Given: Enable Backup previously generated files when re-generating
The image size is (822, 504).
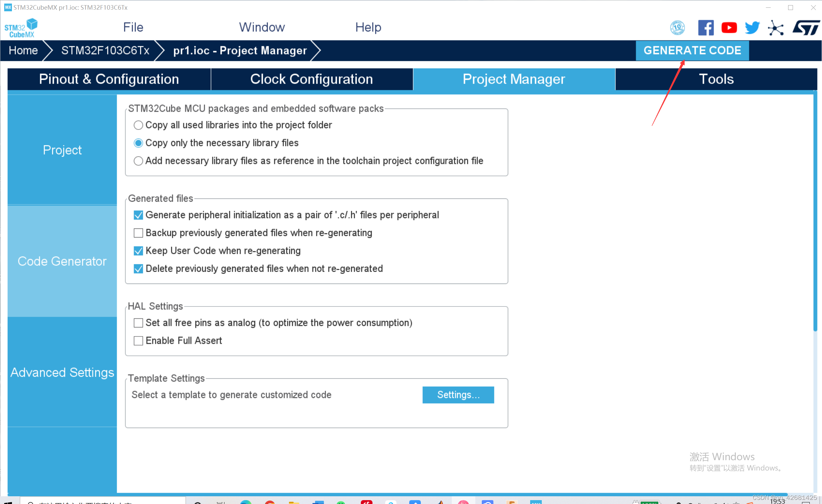Looking at the screenshot, I should click(x=138, y=233).
